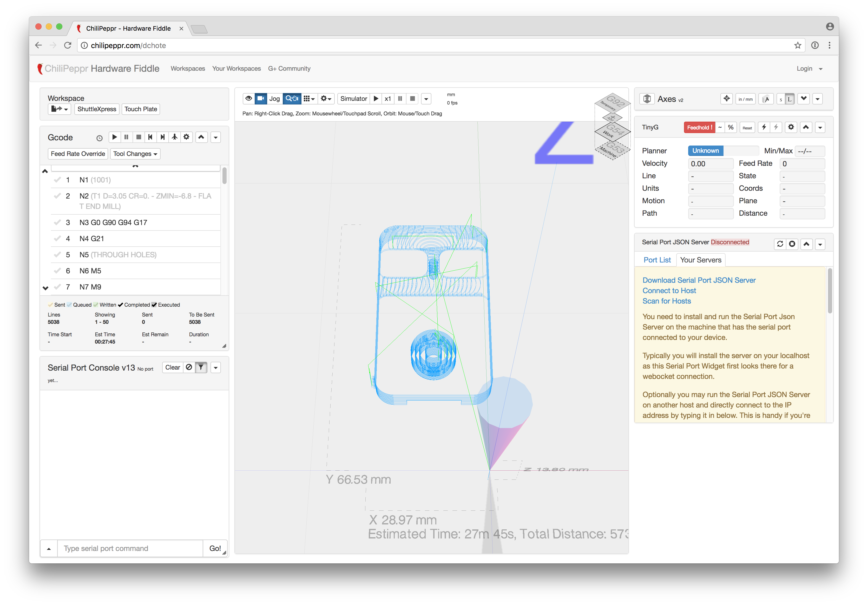Screen dimensions: 868x605
Task: Toggle the inspect magnifier tool in viewer
Action: [x=292, y=99]
